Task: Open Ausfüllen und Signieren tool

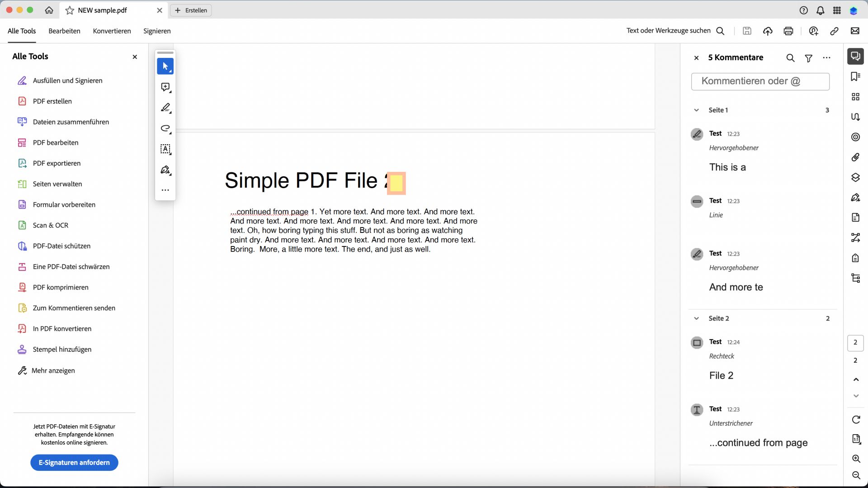Action: 60,81
